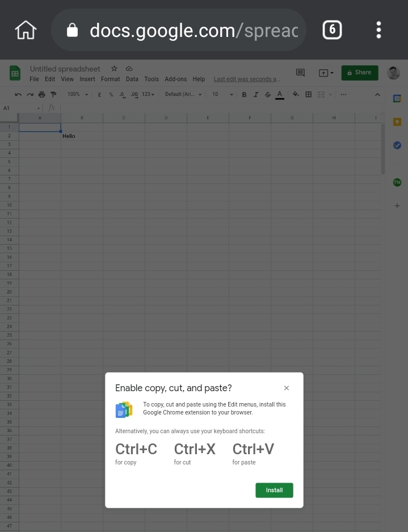Screen dimensions: 408x532
Task: Show more toolbar options (three dots)
Action: tap(343, 94)
